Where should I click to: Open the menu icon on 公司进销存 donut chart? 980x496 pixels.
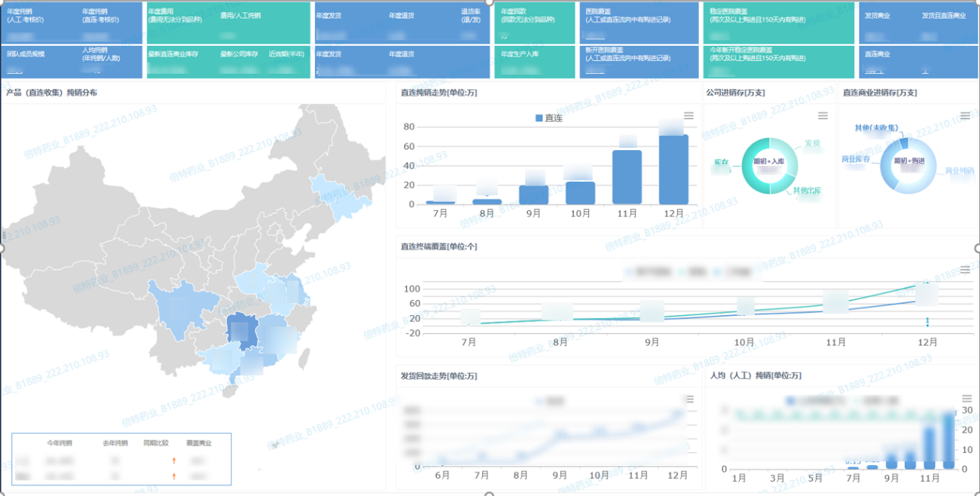(x=824, y=117)
